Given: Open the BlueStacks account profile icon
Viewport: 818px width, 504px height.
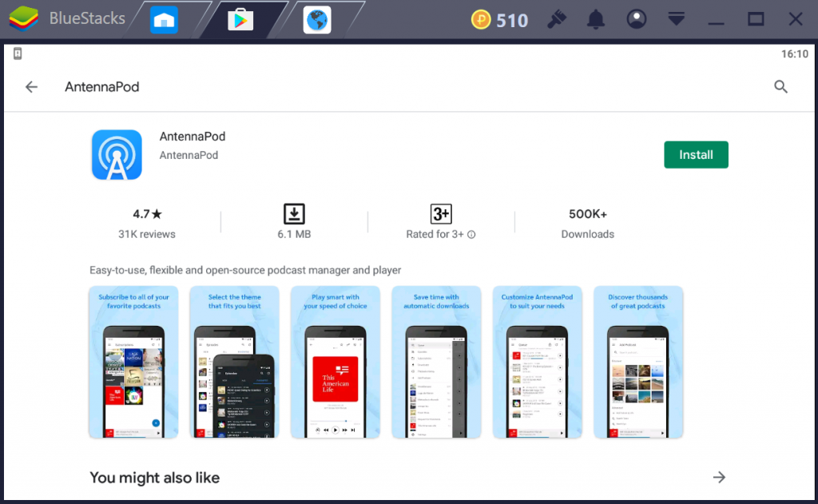Looking at the screenshot, I should (637, 20).
